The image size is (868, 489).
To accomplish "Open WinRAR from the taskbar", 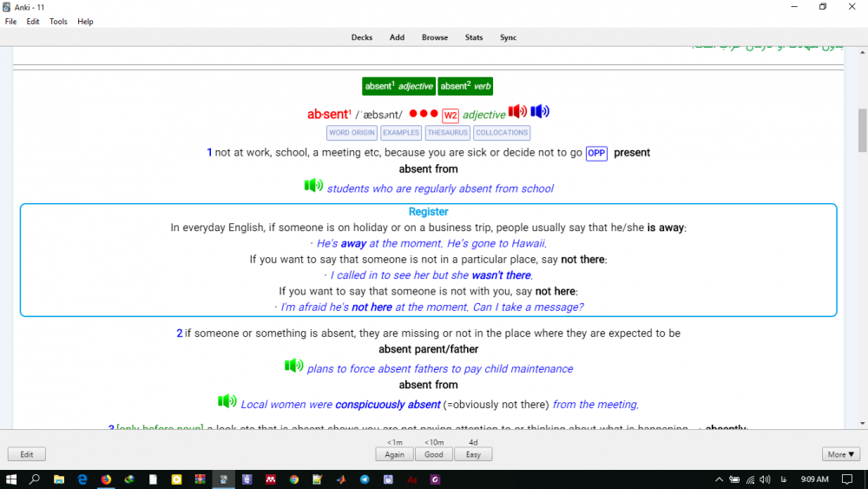I will [x=200, y=479].
